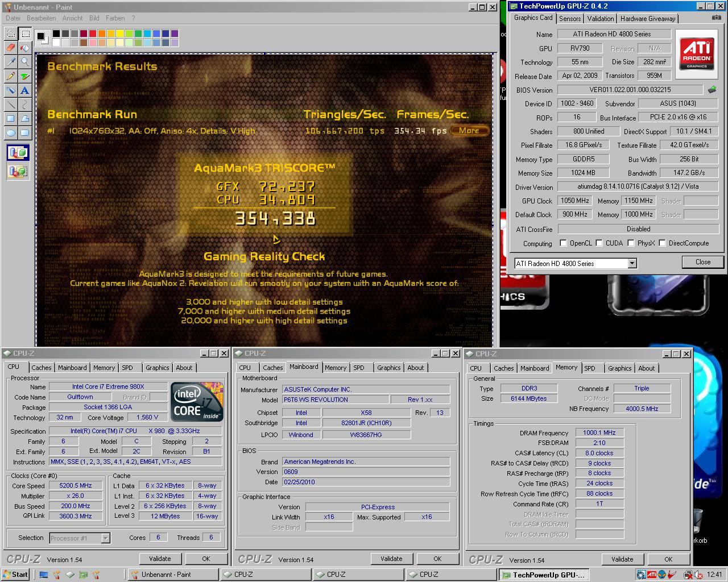Switch to the Sensors tab in GPU-Z
Screen dimensions: 728x582
pyautogui.click(x=570, y=19)
